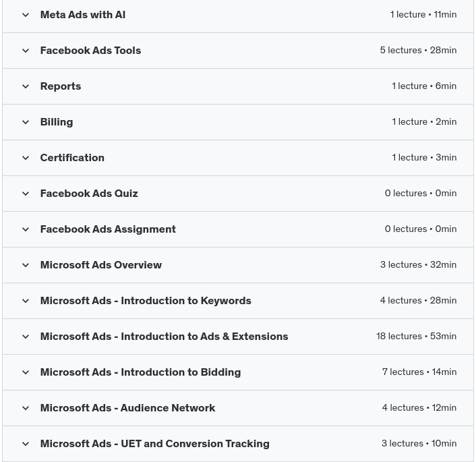Click chevron beside Facebook Ads Tools
This screenshot has width=476, height=462.
[x=26, y=51]
